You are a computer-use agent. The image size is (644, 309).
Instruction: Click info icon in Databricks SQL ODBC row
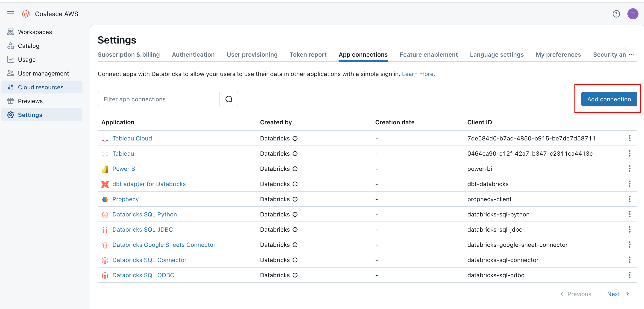click(295, 275)
